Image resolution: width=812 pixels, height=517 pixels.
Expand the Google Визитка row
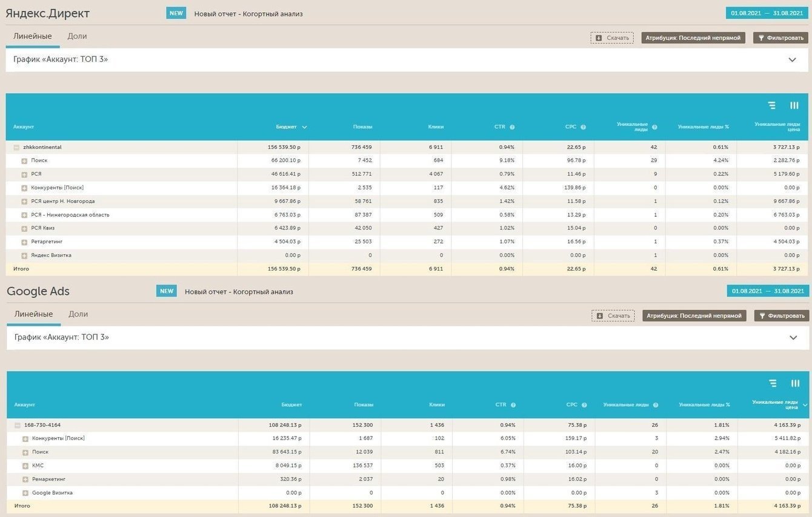[x=26, y=493]
